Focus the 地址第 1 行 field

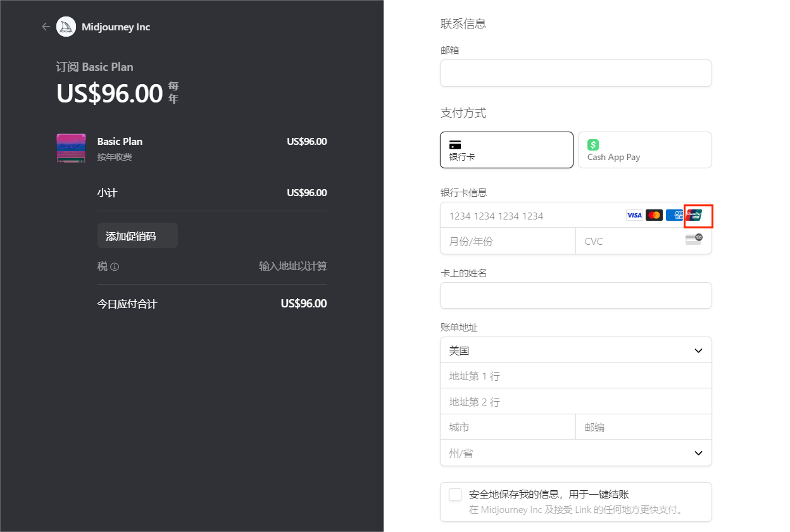click(576, 376)
